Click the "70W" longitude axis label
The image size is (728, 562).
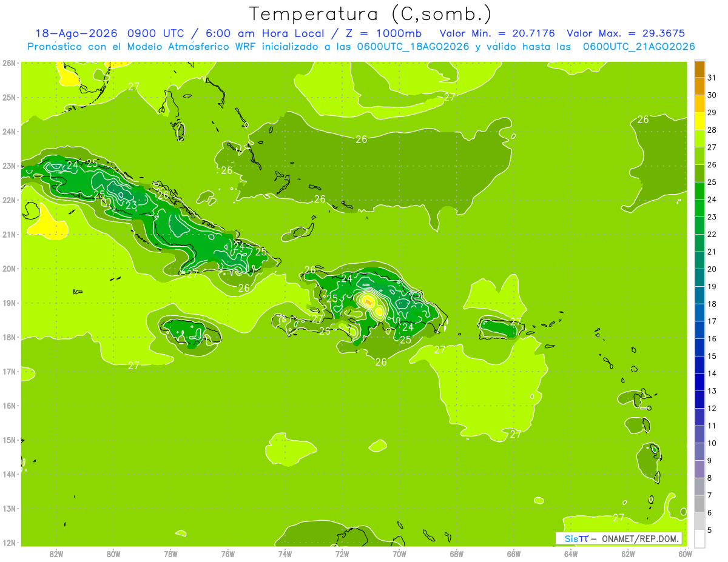click(x=399, y=554)
